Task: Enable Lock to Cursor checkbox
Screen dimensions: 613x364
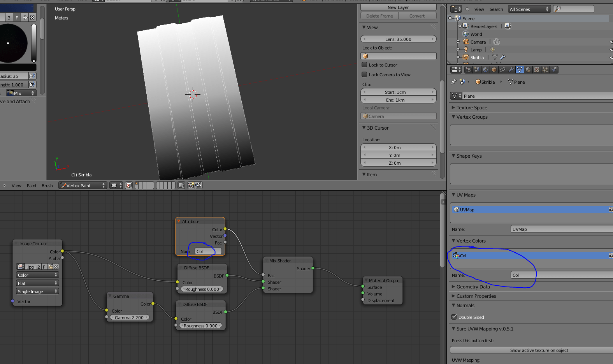Action: [365, 65]
